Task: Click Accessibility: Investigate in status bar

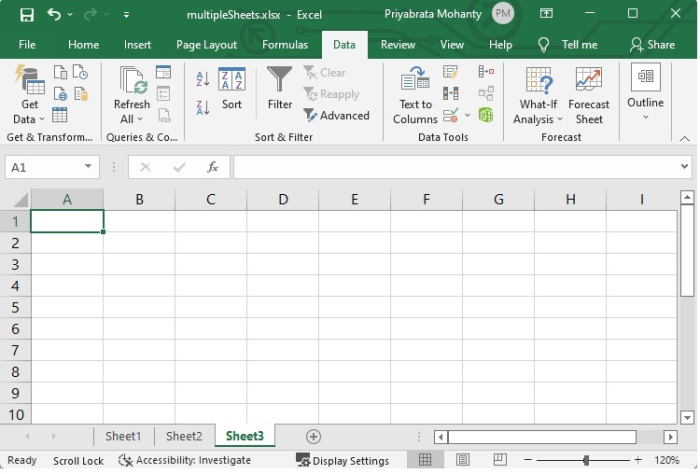Action: tap(185, 460)
